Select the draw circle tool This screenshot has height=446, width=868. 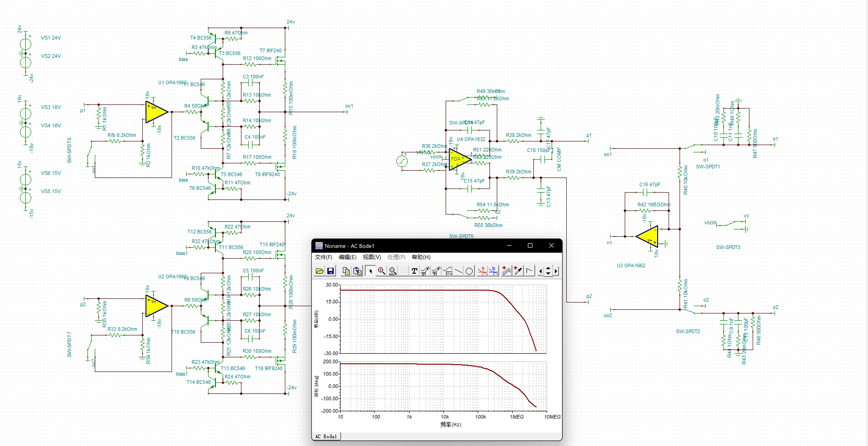click(469, 271)
